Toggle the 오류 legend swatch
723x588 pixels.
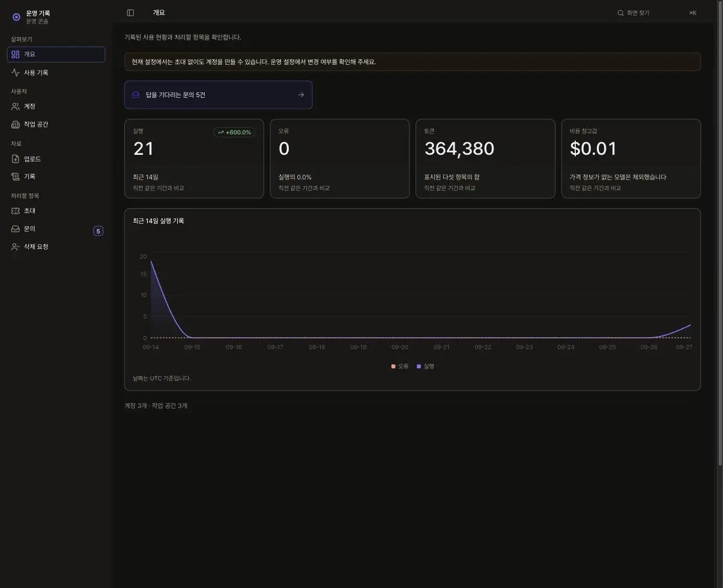393,367
